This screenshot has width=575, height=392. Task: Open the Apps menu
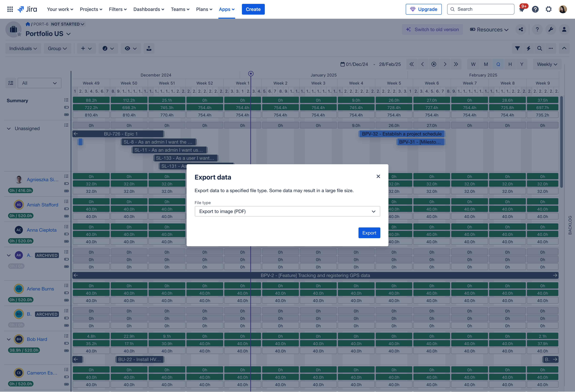click(x=226, y=9)
